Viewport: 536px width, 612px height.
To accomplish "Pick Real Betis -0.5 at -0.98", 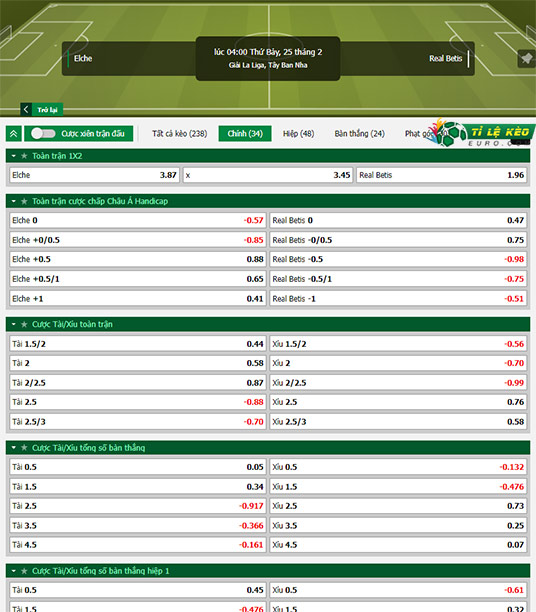I will coord(398,260).
